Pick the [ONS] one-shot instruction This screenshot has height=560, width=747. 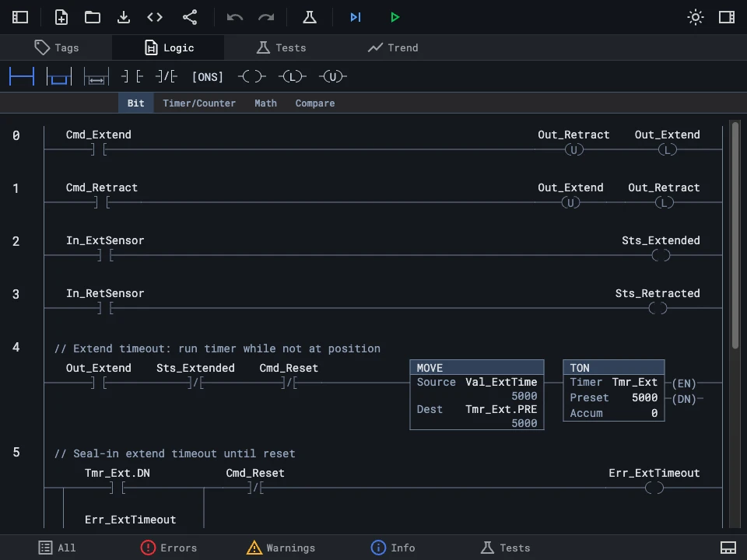tap(207, 76)
